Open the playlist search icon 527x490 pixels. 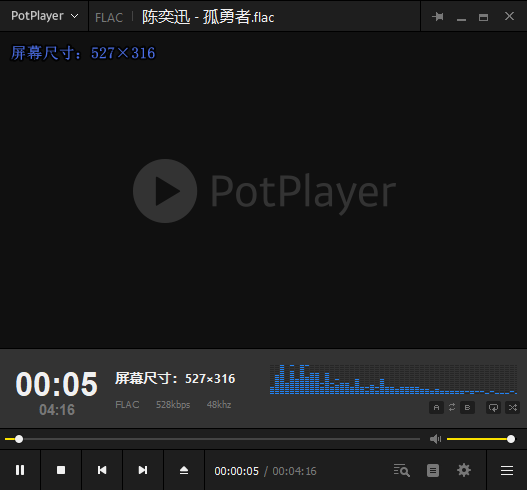coord(402,470)
